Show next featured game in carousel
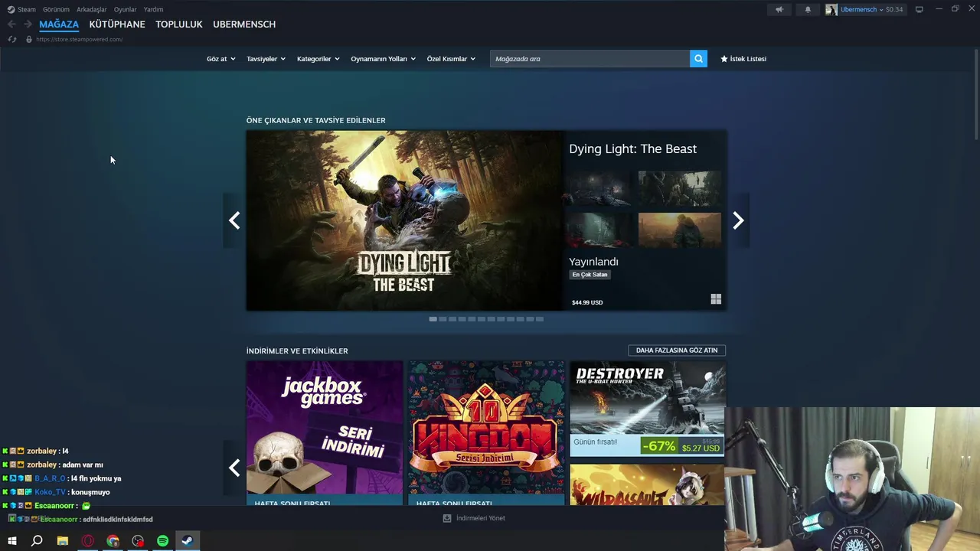This screenshot has height=551, width=980. click(738, 220)
